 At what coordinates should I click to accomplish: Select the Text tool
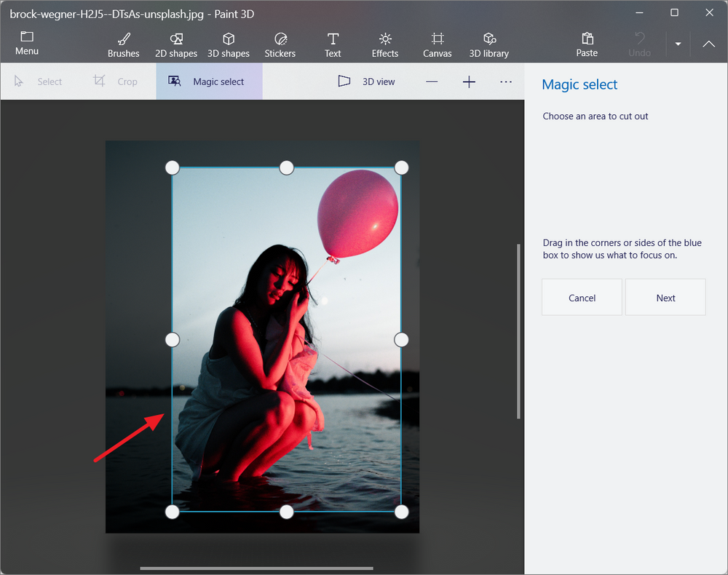click(333, 44)
